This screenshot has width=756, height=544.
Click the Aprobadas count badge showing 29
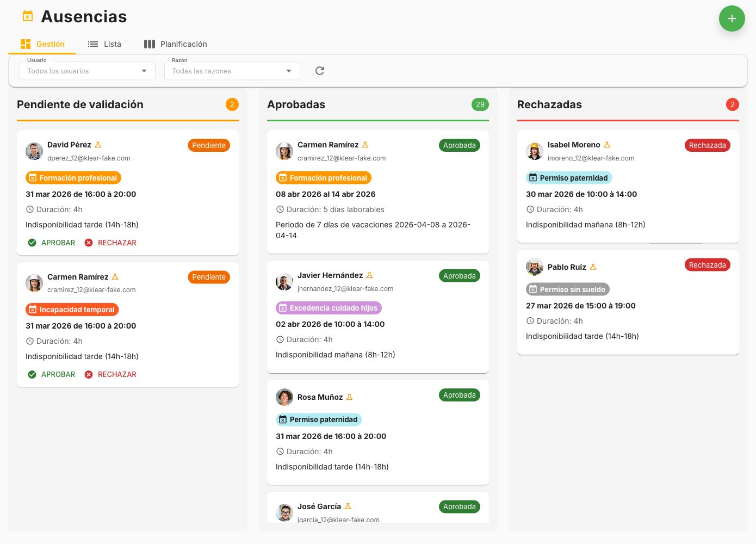(480, 104)
